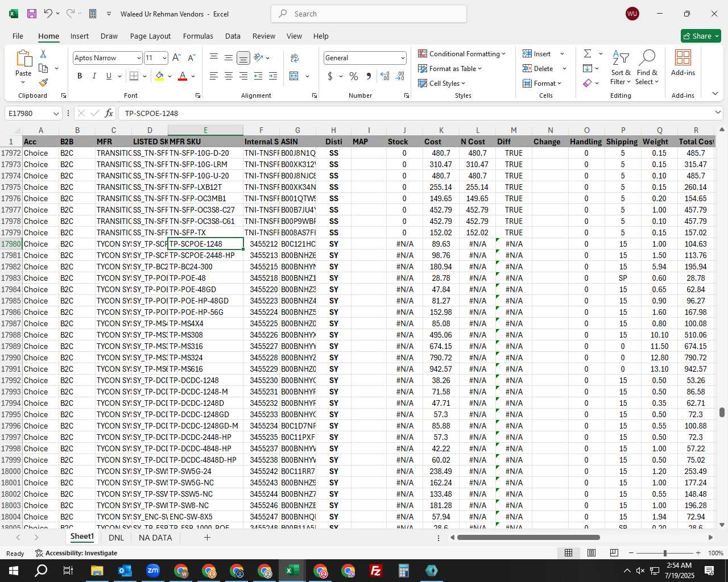Switch to the Insert ribbon tab
The image size is (728, 582).
pyautogui.click(x=80, y=36)
